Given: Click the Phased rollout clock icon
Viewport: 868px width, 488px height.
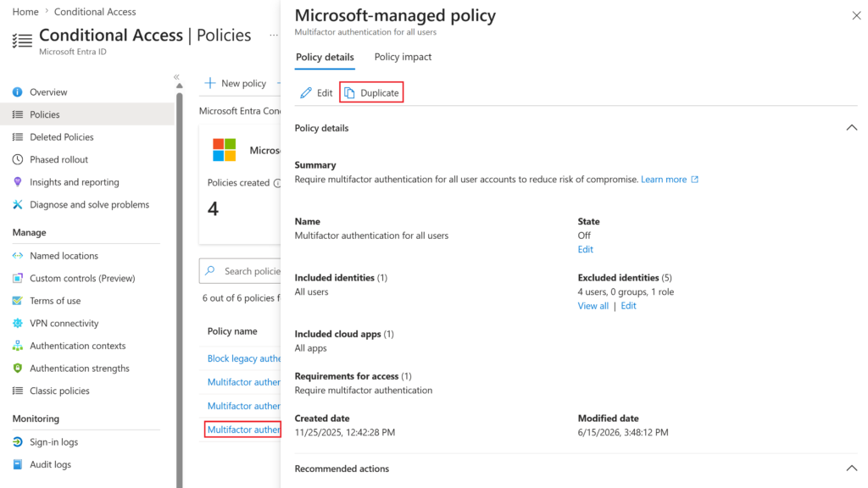Looking at the screenshot, I should pos(18,159).
